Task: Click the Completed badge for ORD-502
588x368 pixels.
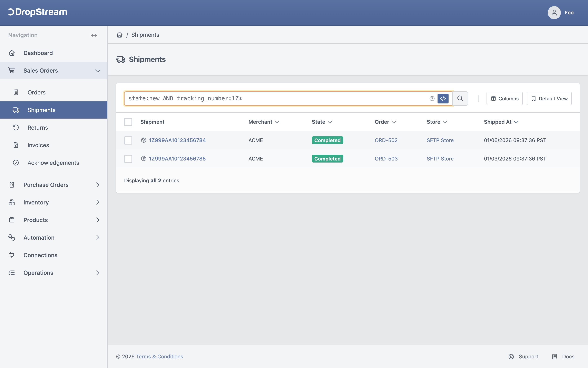Action: click(x=327, y=140)
